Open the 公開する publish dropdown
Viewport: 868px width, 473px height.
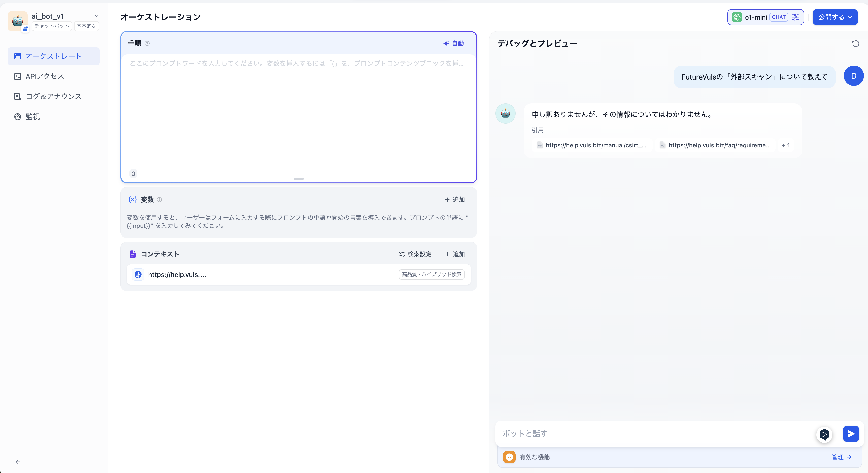click(835, 17)
